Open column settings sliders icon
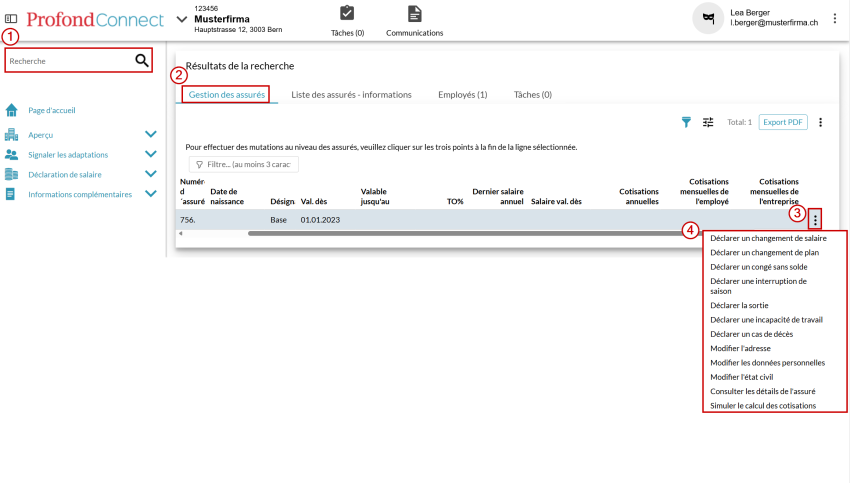This screenshot has width=850, height=483. click(x=708, y=122)
